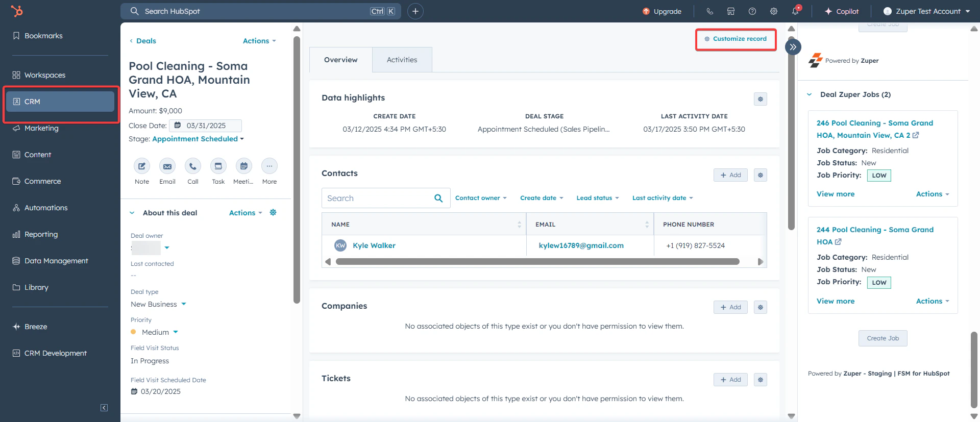This screenshot has height=422, width=980.
Task: Filter contacts by Create date
Action: 542,198
